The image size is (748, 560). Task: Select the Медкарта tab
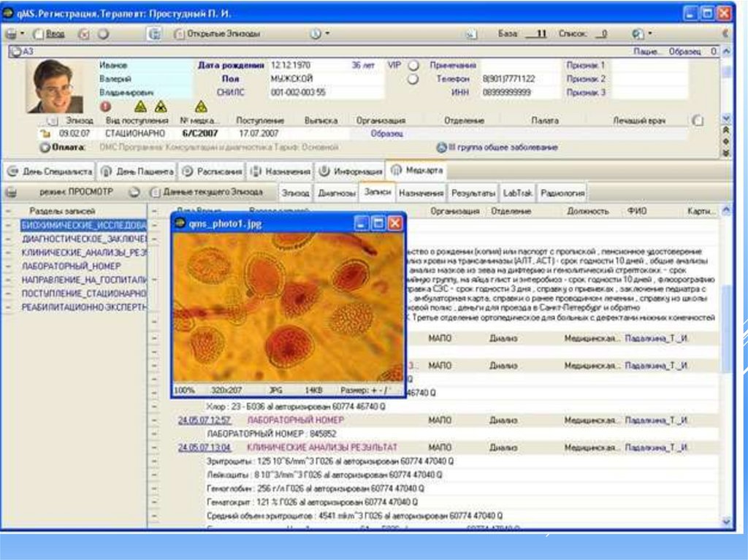(417, 170)
